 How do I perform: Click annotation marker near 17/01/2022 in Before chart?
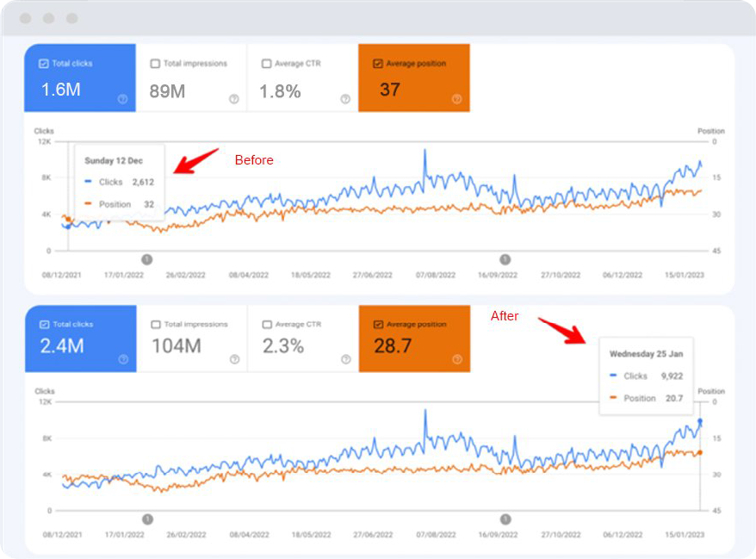[146, 258]
